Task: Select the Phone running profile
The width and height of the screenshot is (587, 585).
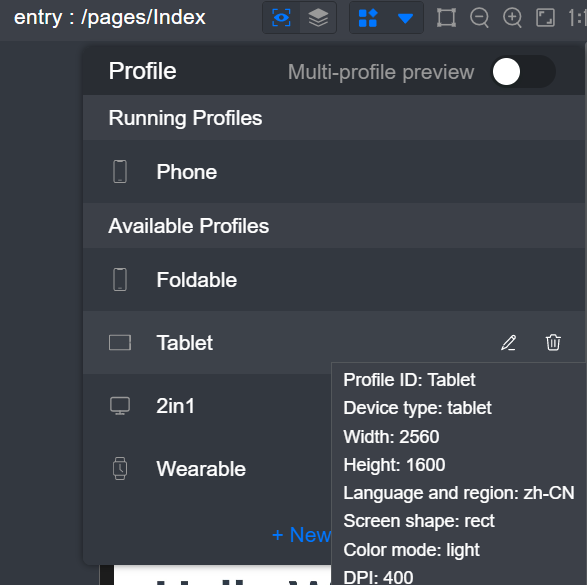Action: [334, 172]
